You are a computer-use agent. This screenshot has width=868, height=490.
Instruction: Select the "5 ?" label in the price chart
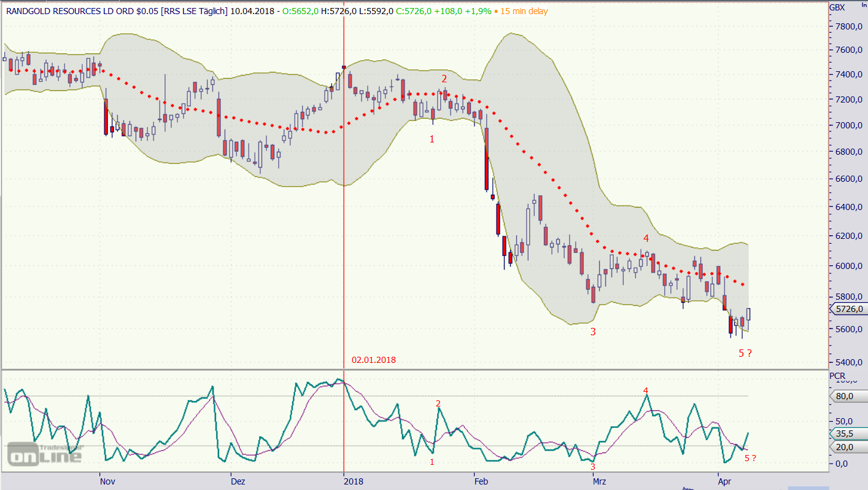click(x=745, y=352)
